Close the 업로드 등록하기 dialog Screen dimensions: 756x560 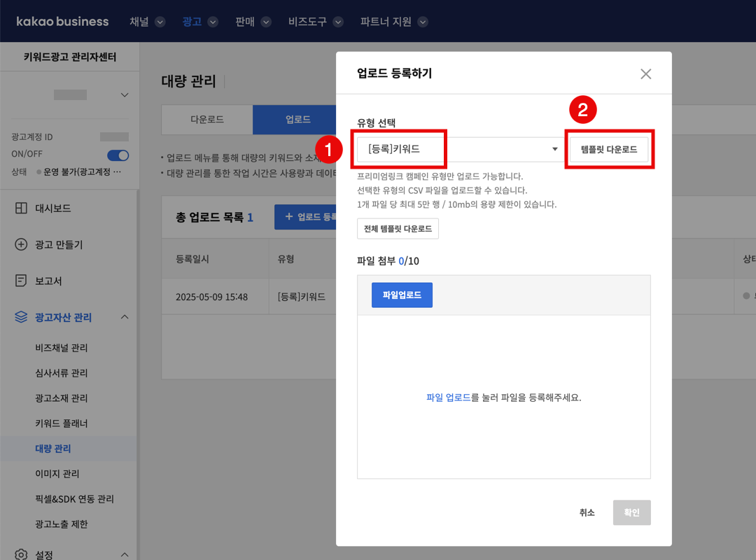[645, 73]
